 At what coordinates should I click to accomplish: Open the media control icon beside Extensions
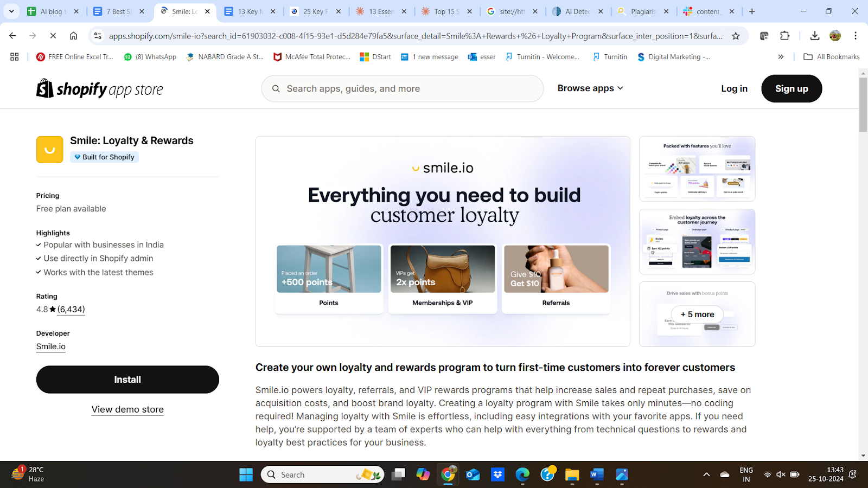(764, 36)
